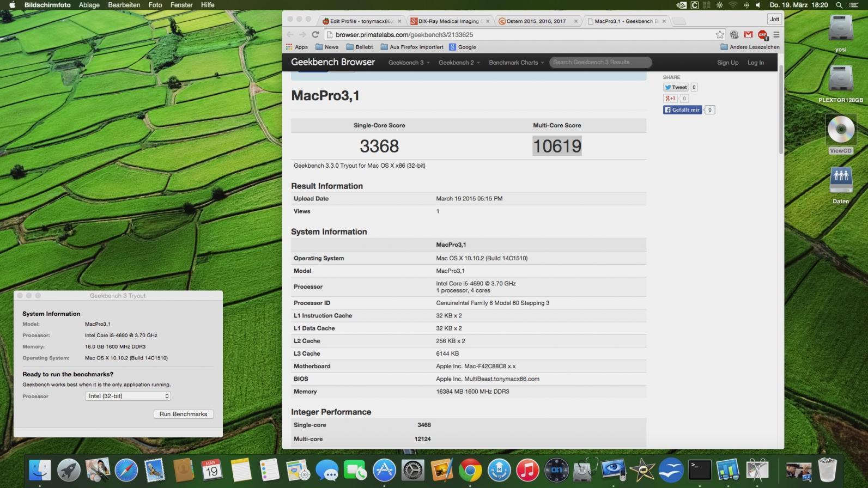Click the Search Geekbench 3 Results field
868x488 pixels.
tap(600, 62)
